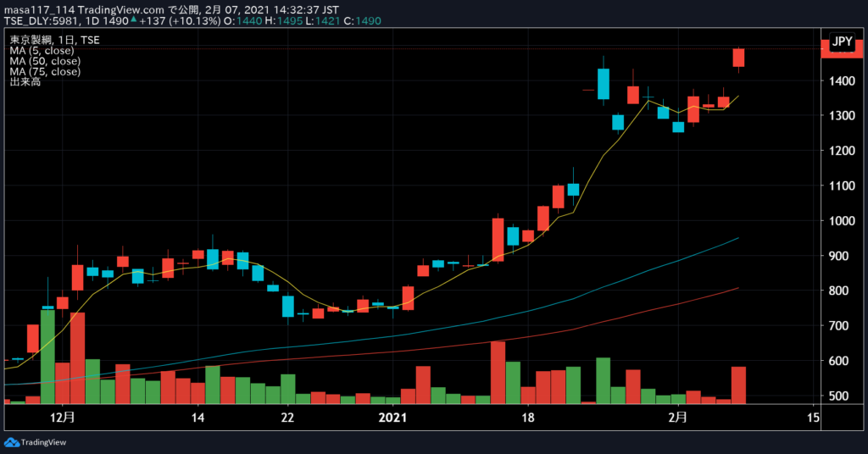Click the JPY currency label
This screenshot has height=454, width=868.
point(842,42)
